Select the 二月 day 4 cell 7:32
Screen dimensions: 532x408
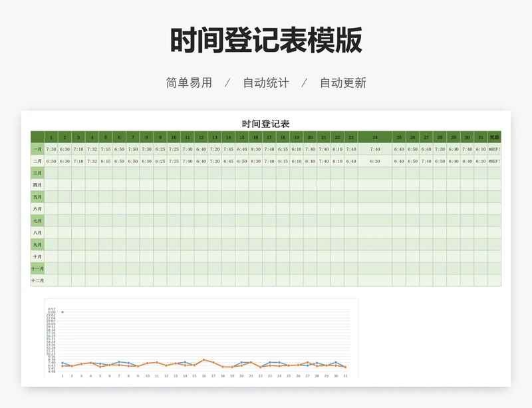click(x=92, y=161)
